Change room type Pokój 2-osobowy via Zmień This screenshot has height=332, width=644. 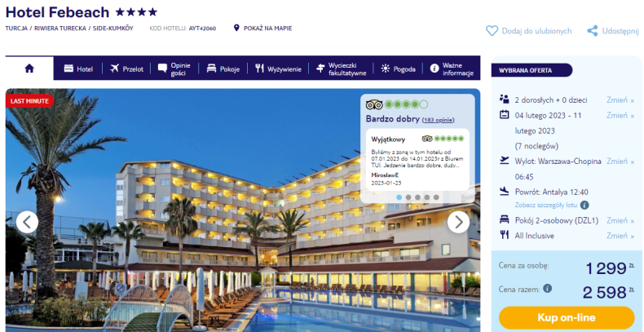click(x=620, y=220)
